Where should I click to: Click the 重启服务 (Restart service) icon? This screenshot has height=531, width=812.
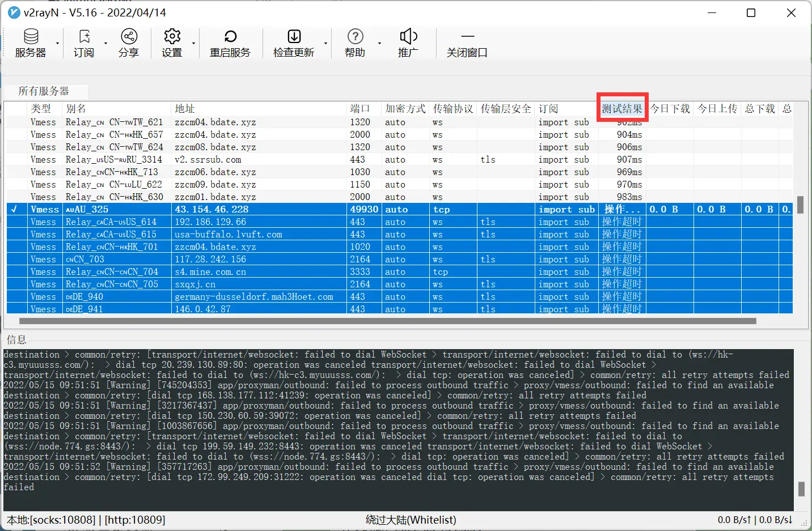point(230,43)
